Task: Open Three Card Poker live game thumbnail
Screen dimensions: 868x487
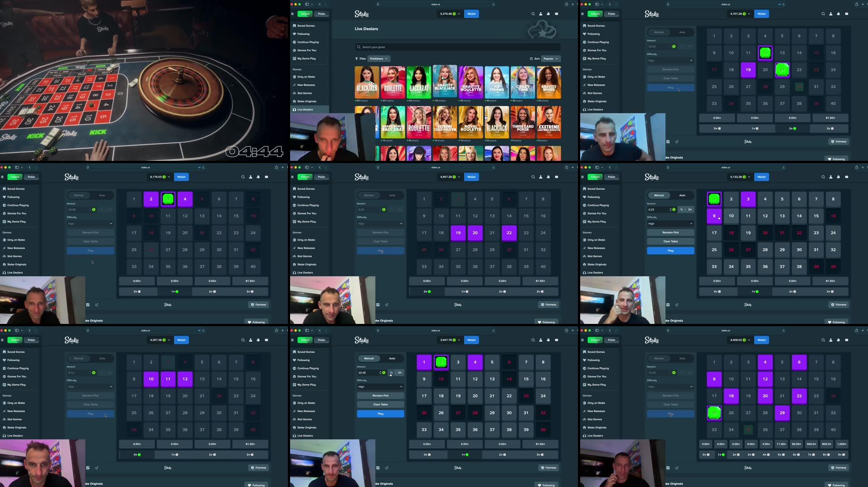Action: pos(523,122)
